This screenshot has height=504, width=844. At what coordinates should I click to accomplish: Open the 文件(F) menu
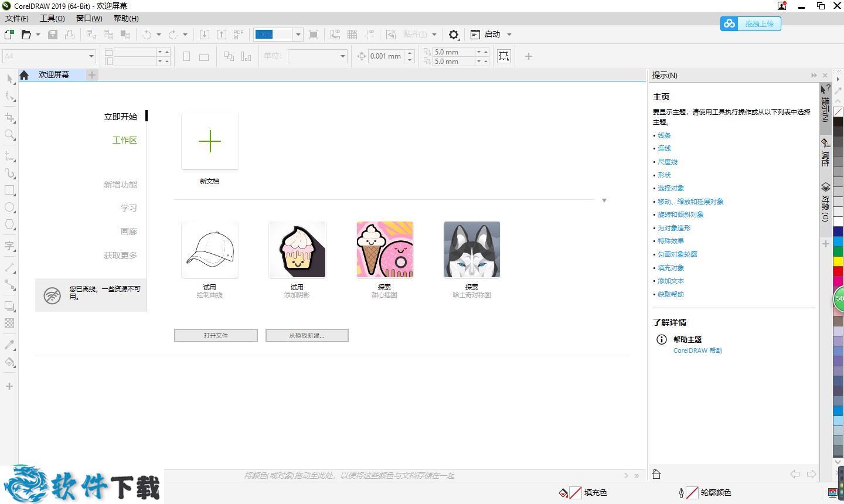point(16,18)
